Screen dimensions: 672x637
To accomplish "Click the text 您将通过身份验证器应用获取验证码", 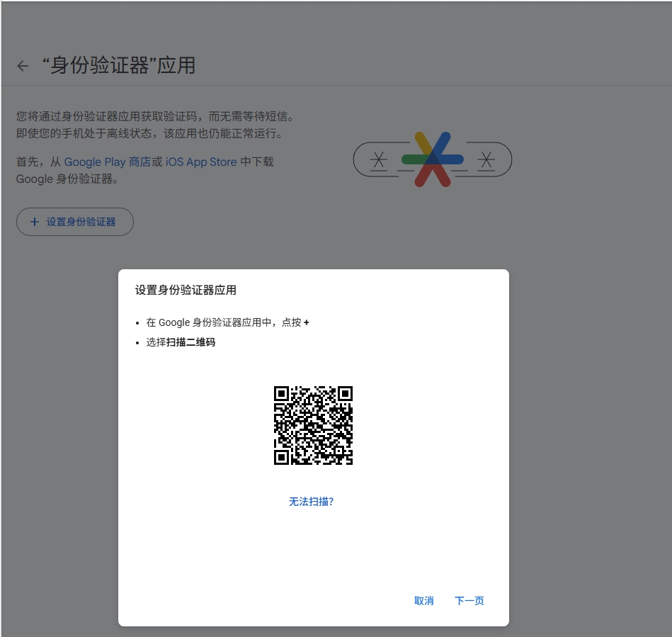I will point(106,116).
